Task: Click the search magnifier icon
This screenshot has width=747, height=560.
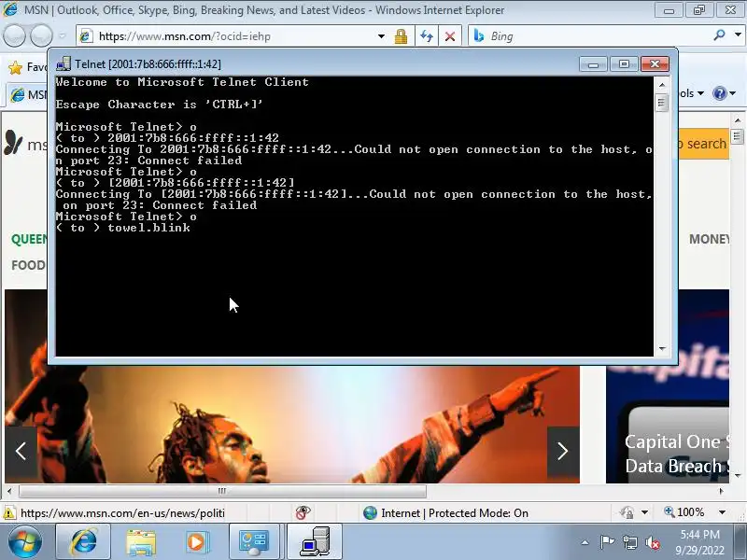Action: 719,35
